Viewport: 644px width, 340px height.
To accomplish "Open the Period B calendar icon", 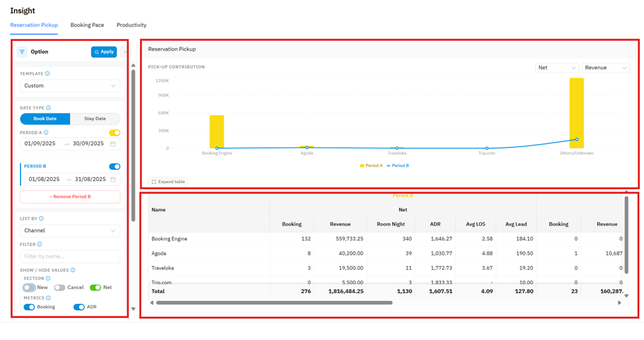I will click(x=113, y=180).
